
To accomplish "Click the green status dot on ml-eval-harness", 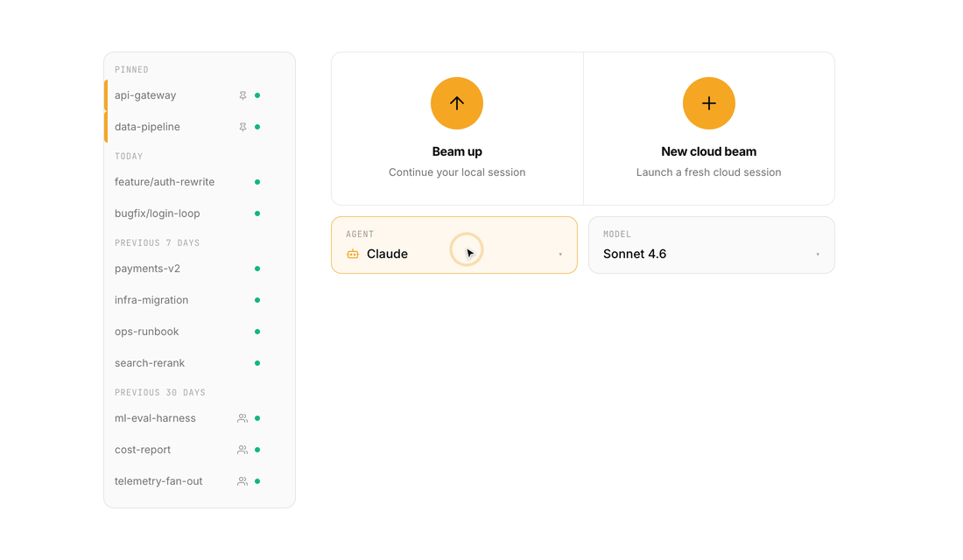I will coord(257,418).
